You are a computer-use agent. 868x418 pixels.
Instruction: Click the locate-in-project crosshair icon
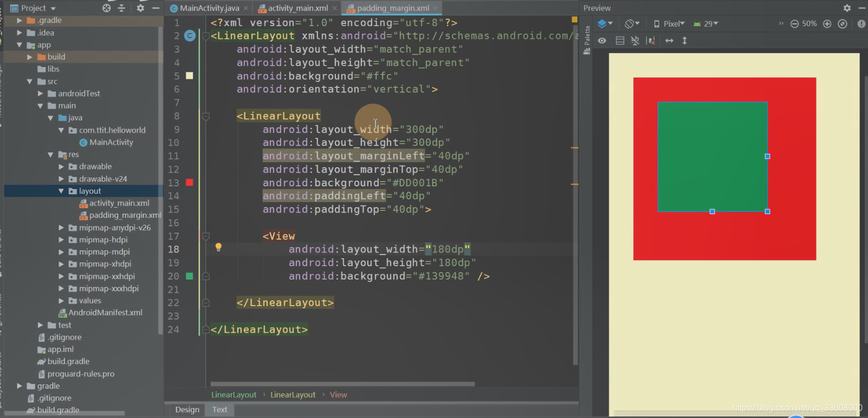pyautogui.click(x=107, y=8)
